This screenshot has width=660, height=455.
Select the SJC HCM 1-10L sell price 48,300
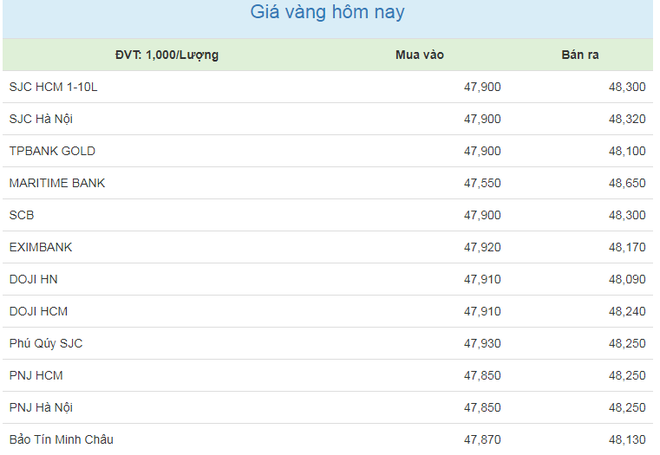(x=627, y=87)
